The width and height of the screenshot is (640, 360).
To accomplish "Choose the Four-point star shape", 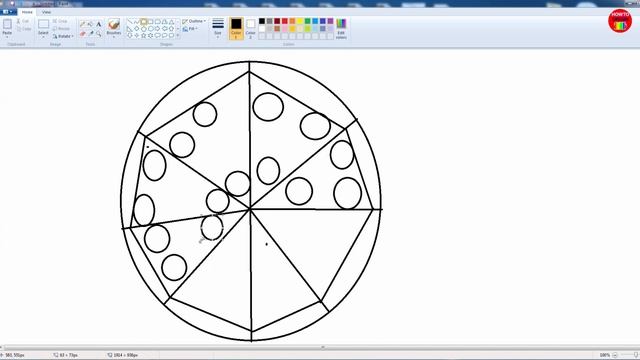I will click(137, 36).
